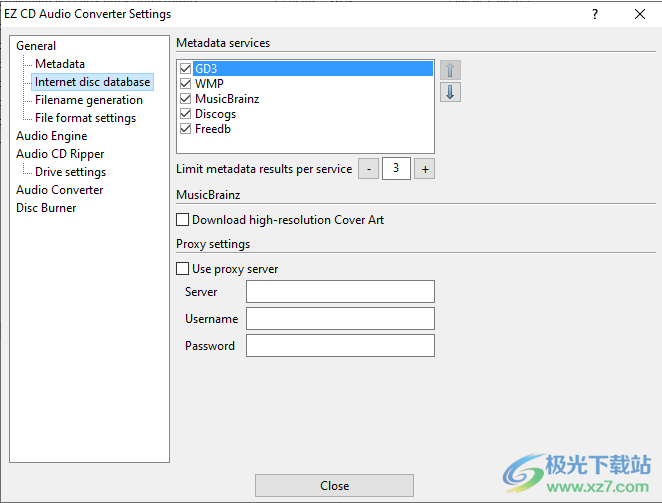Select the Discogs row label

pos(215,114)
